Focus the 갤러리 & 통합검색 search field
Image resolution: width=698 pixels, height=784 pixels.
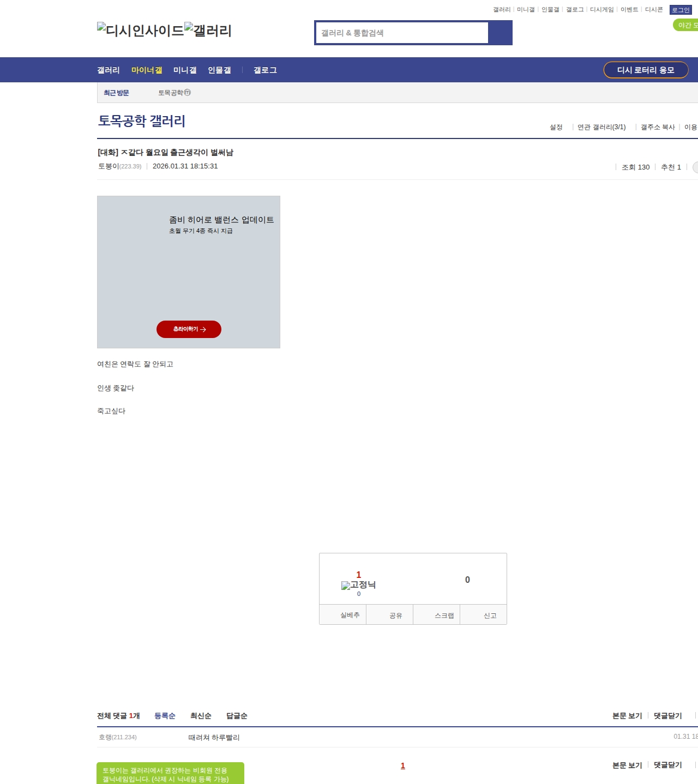coord(402,33)
